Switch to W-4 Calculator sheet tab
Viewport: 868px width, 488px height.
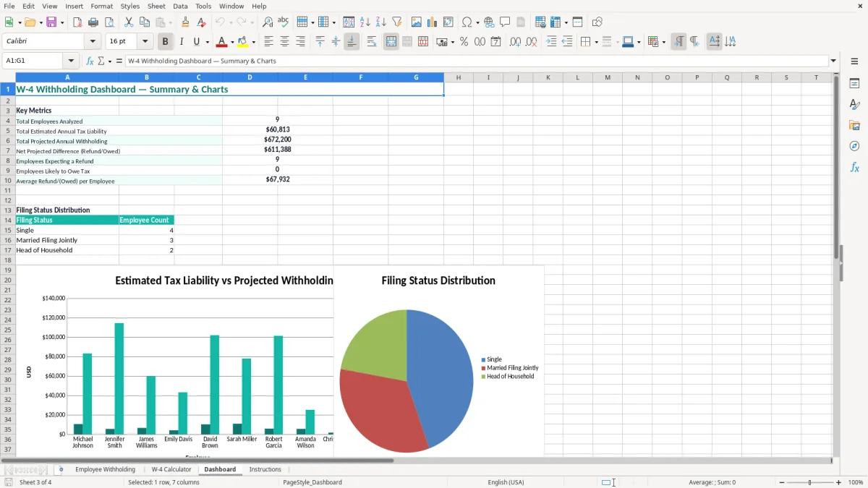171,469
